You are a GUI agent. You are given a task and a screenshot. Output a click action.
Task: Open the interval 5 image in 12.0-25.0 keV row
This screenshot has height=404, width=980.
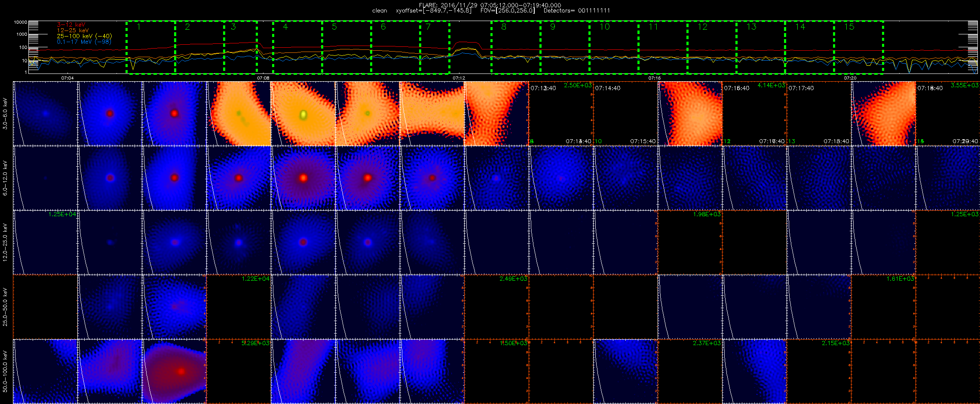click(303, 242)
